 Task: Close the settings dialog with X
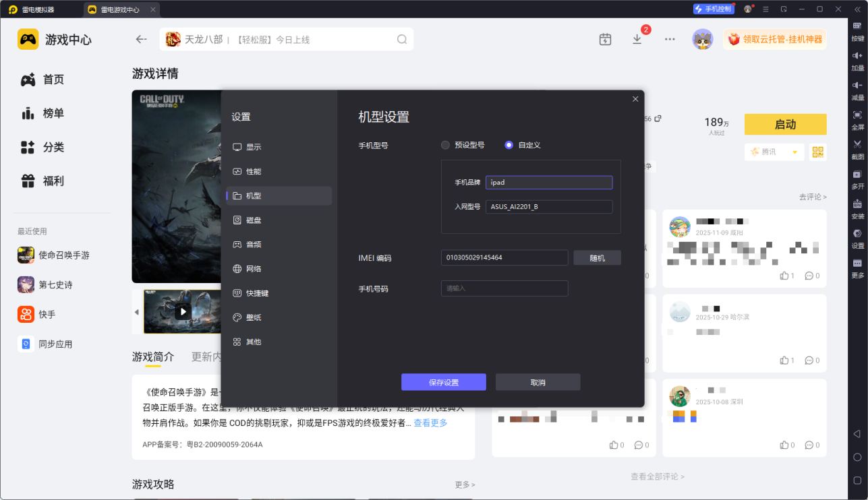[635, 99]
